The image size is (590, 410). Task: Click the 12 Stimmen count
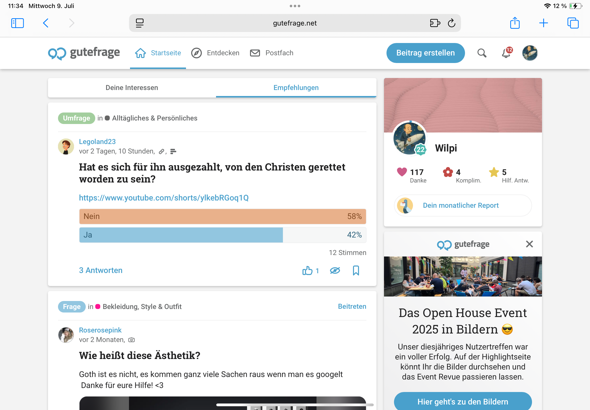pos(347,252)
